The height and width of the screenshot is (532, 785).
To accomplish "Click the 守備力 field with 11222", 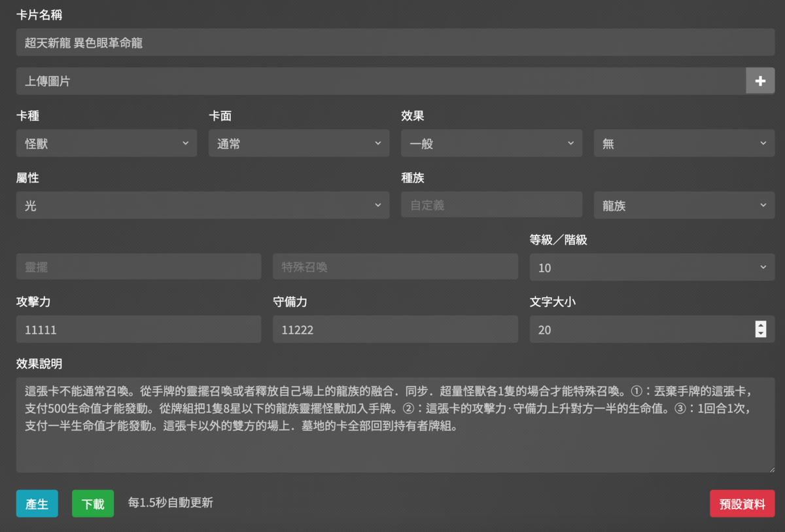I will click(x=394, y=330).
